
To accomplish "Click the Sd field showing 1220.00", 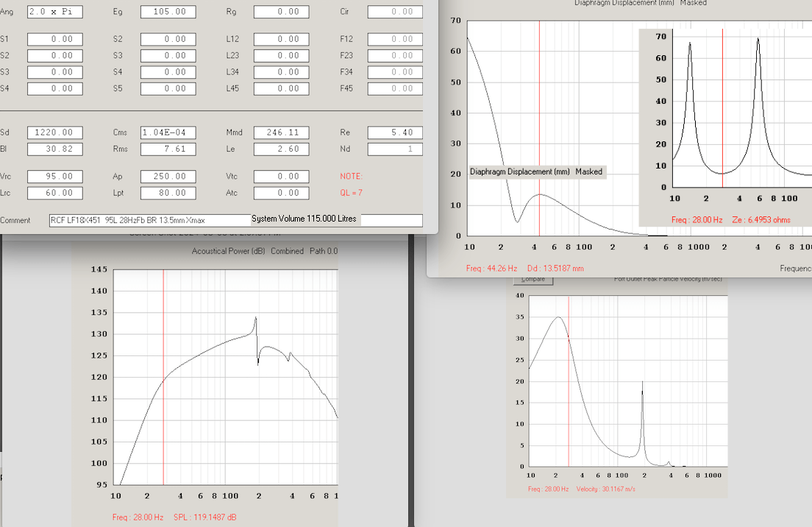I will 55,132.
